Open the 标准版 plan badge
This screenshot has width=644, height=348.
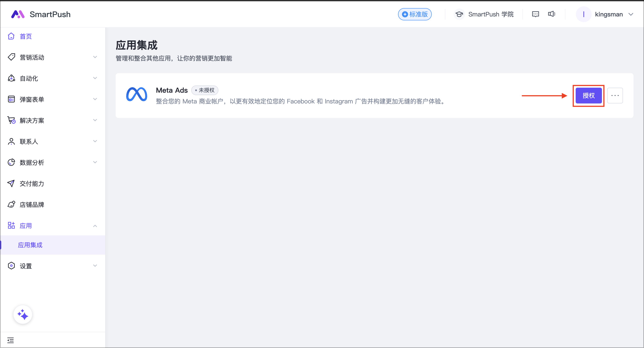pyautogui.click(x=414, y=14)
